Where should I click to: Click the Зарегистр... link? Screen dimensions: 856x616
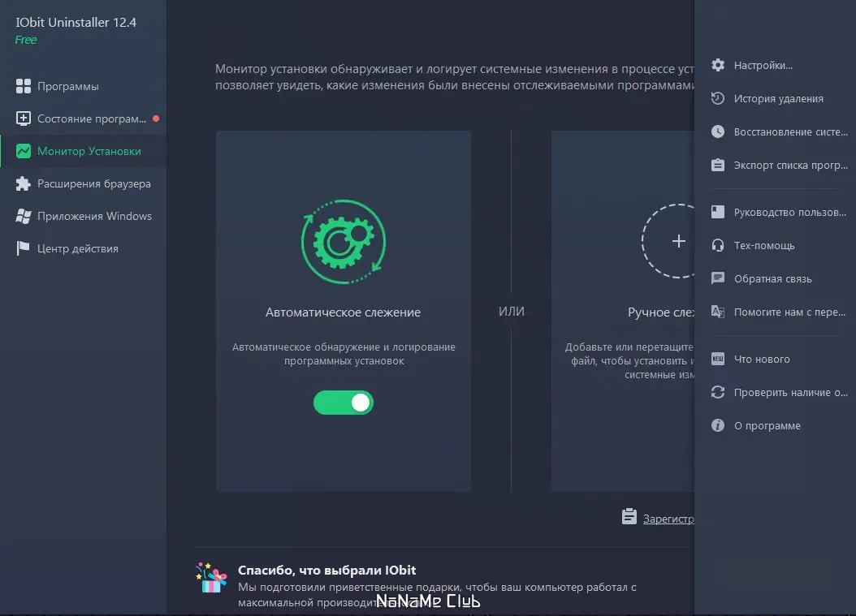[668, 519]
